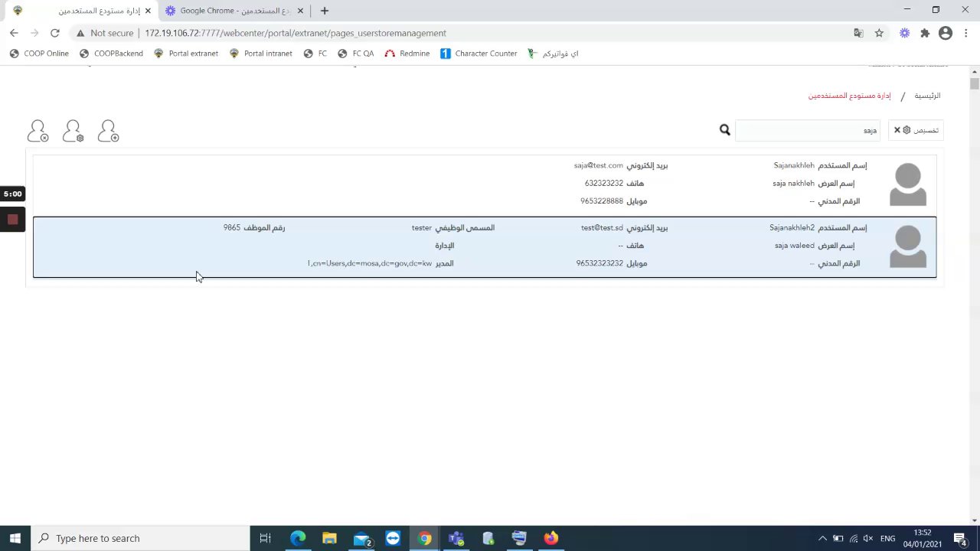The width and height of the screenshot is (980, 551).
Task: Stop recording with the red square button
Action: point(12,220)
